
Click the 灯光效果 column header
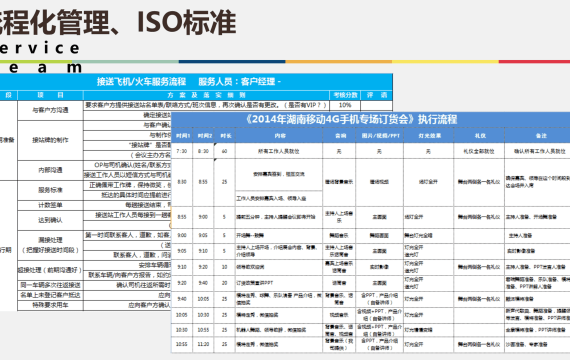[429, 136]
